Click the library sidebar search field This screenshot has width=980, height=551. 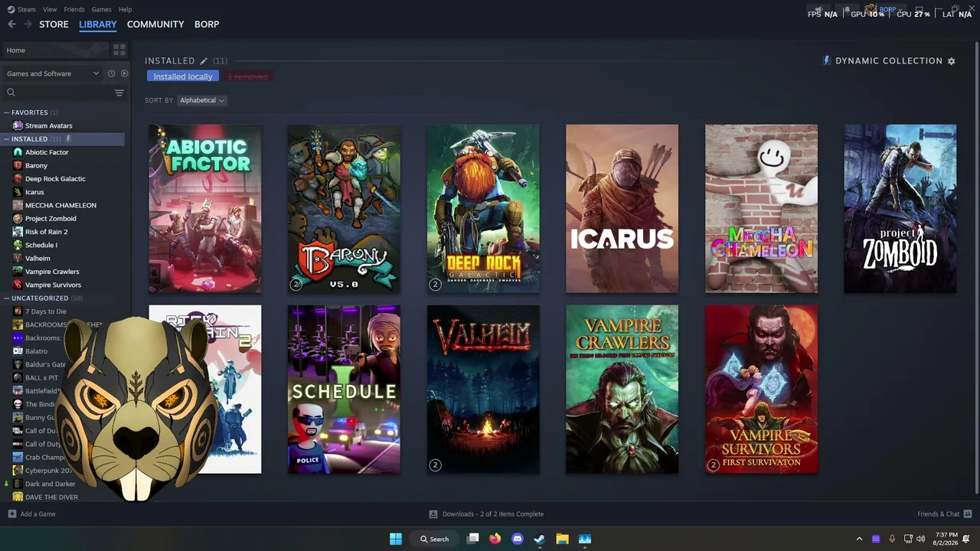[x=64, y=93]
